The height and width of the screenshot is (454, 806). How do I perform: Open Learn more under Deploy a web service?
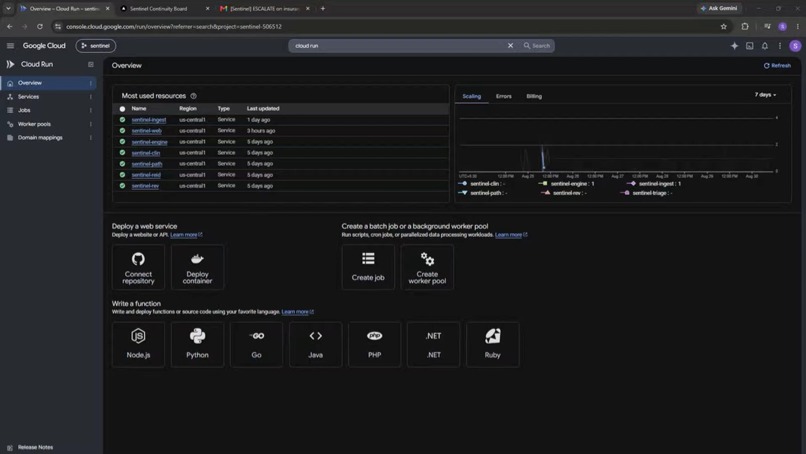coord(186,235)
